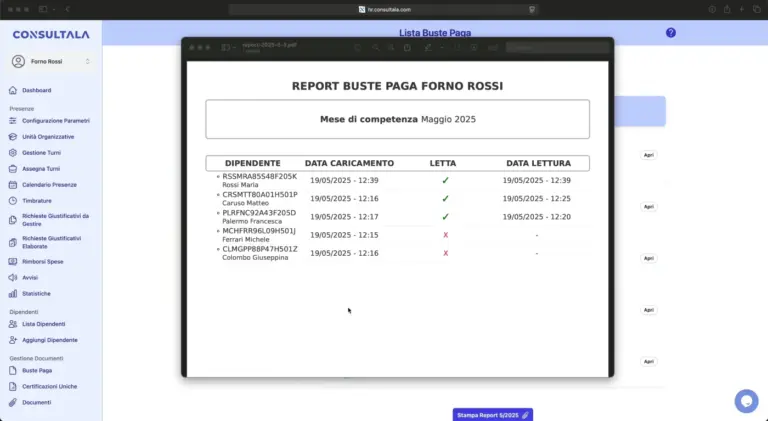Click employee name Caruso Matteo
Screen dimensions: 768x421
[245, 203]
